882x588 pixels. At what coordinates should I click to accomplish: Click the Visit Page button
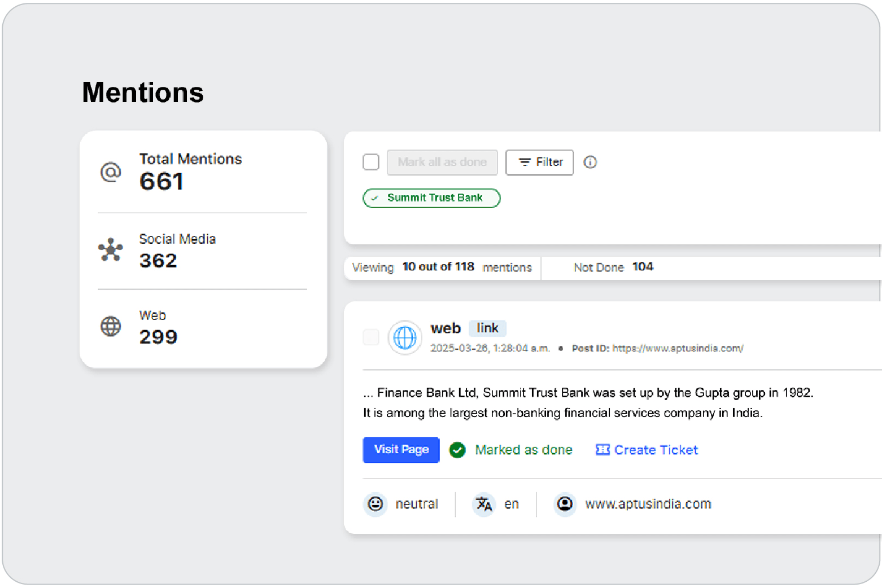point(401,450)
